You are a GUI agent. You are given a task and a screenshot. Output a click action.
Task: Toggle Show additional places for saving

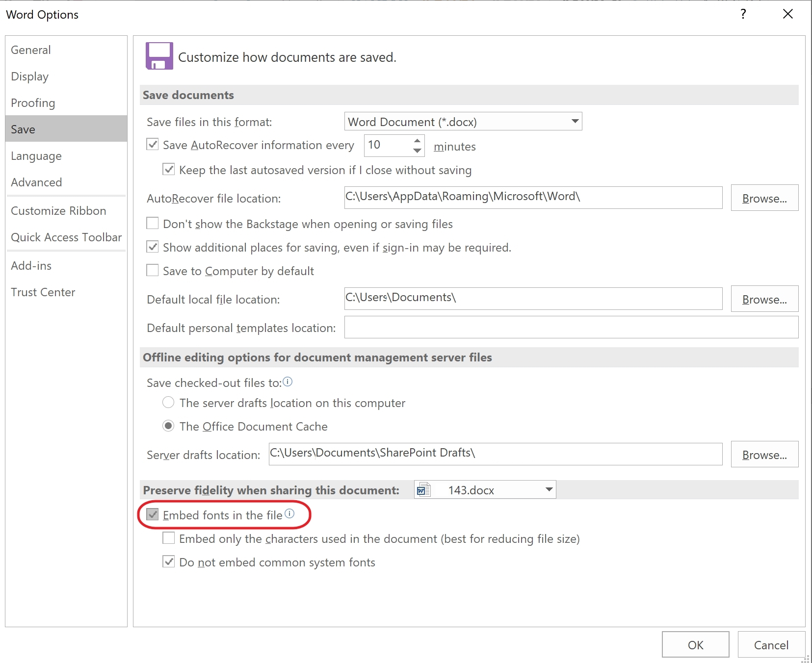coord(153,247)
